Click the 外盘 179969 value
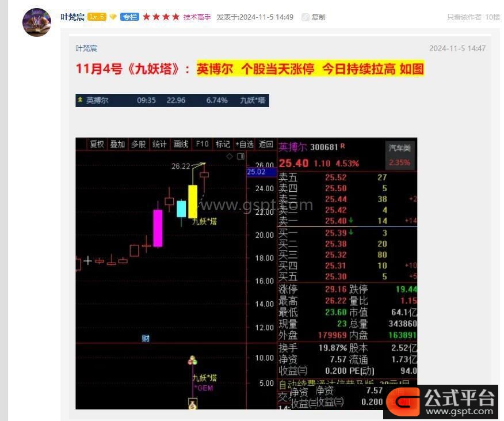Screen dimensions: 504x421 click(x=333, y=335)
